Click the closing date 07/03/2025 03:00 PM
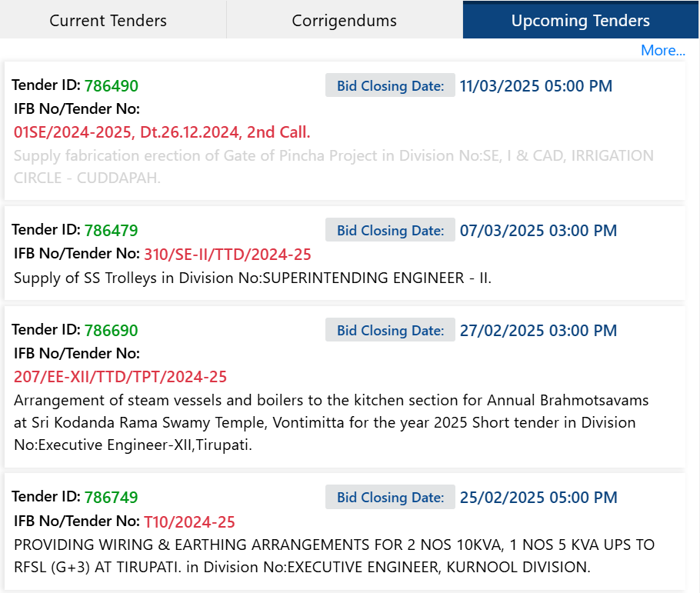 point(538,231)
